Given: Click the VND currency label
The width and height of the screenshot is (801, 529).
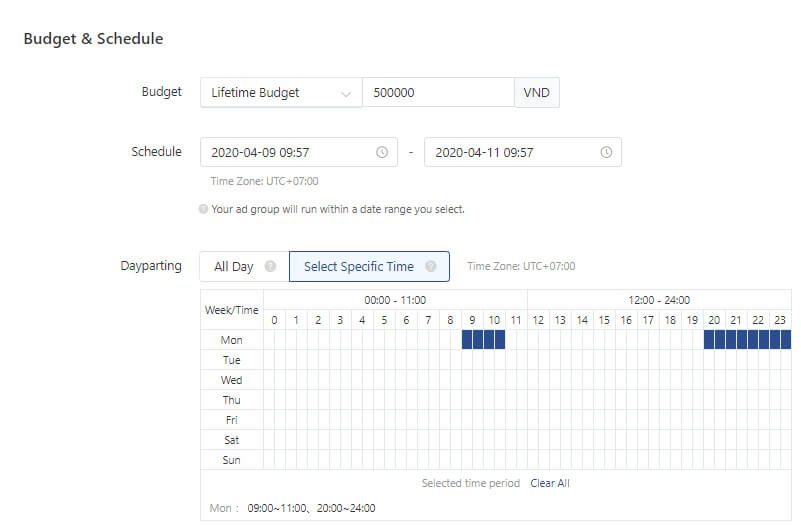Looking at the screenshot, I should coord(537,93).
